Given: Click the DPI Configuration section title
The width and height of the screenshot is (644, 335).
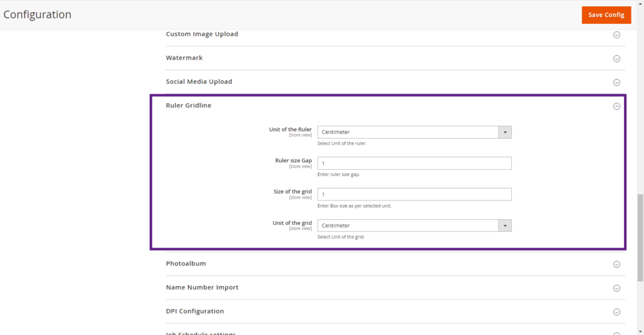Looking at the screenshot, I should (194, 311).
